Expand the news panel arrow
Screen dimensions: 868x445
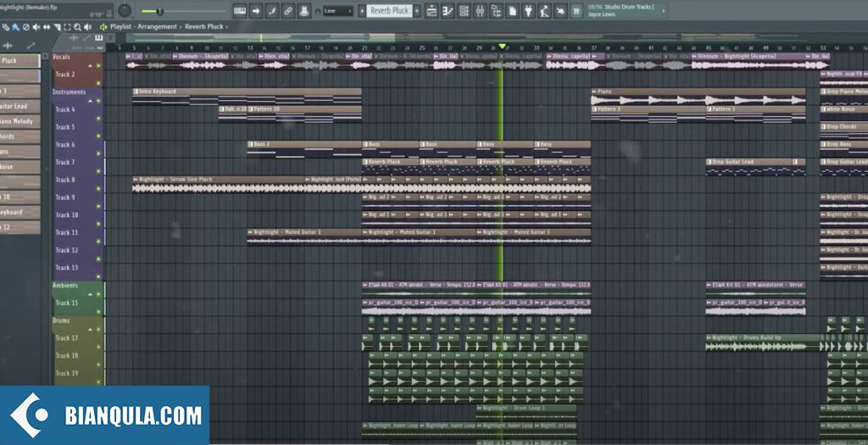pos(663,10)
